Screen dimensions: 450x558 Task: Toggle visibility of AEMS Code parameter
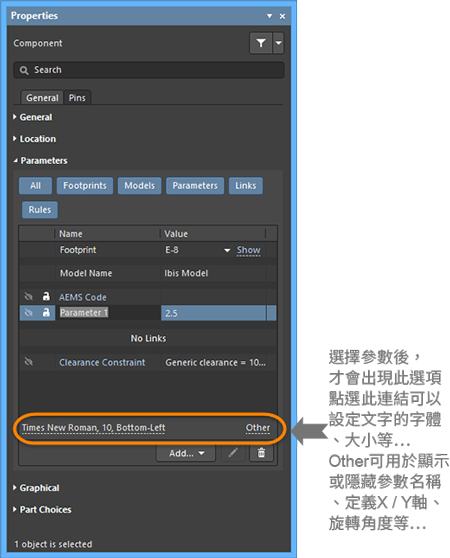[x=29, y=296]
